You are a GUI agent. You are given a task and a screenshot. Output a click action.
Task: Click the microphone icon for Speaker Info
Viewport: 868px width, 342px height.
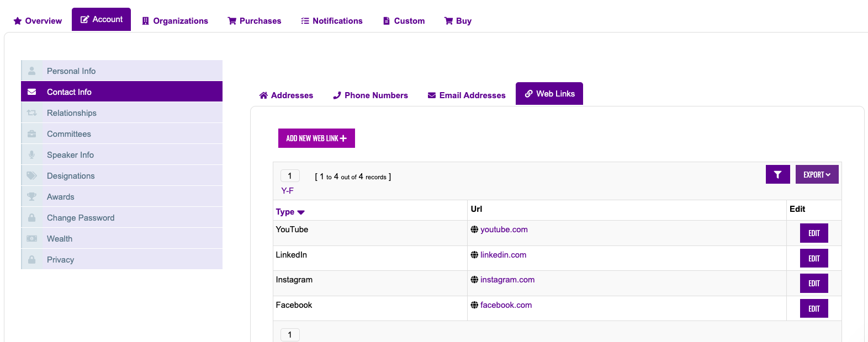(32, 155)
